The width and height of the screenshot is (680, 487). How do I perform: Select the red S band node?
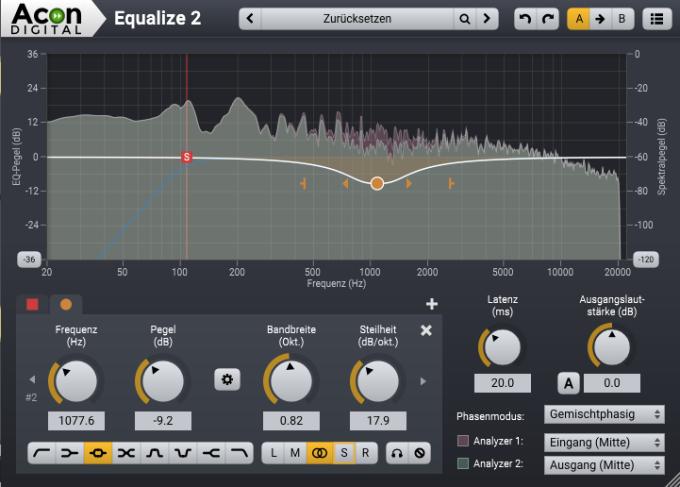186,157
